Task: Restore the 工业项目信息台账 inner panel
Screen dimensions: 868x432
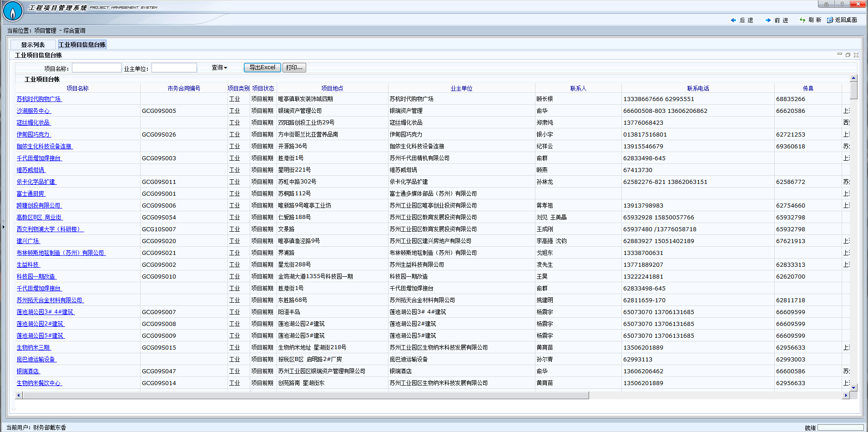Action: pyautogui.click(x=848, y=55)
